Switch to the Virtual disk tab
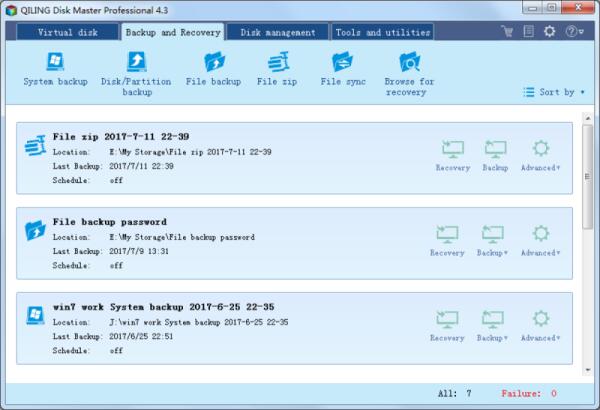This screenshot has width=600, height=410. click(68, 32)
